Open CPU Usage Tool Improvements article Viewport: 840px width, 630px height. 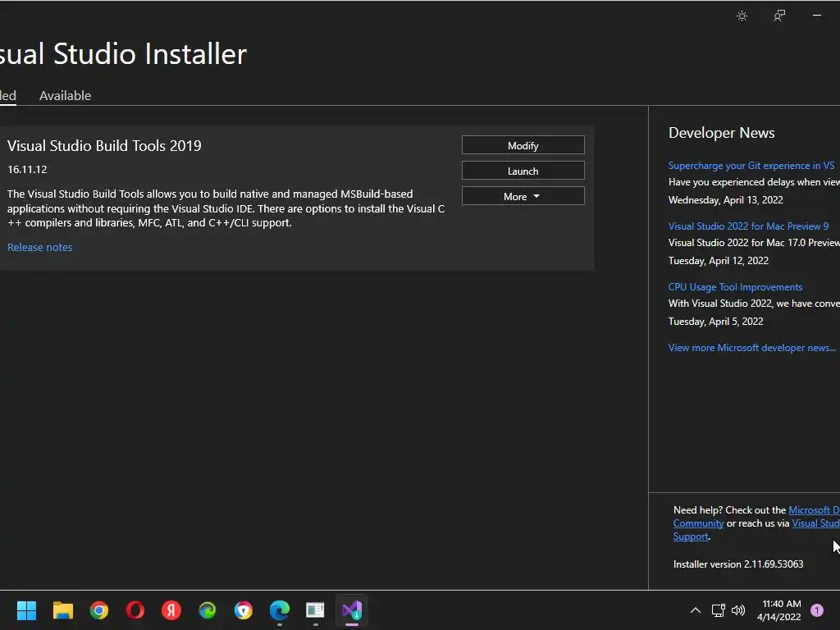735,286
